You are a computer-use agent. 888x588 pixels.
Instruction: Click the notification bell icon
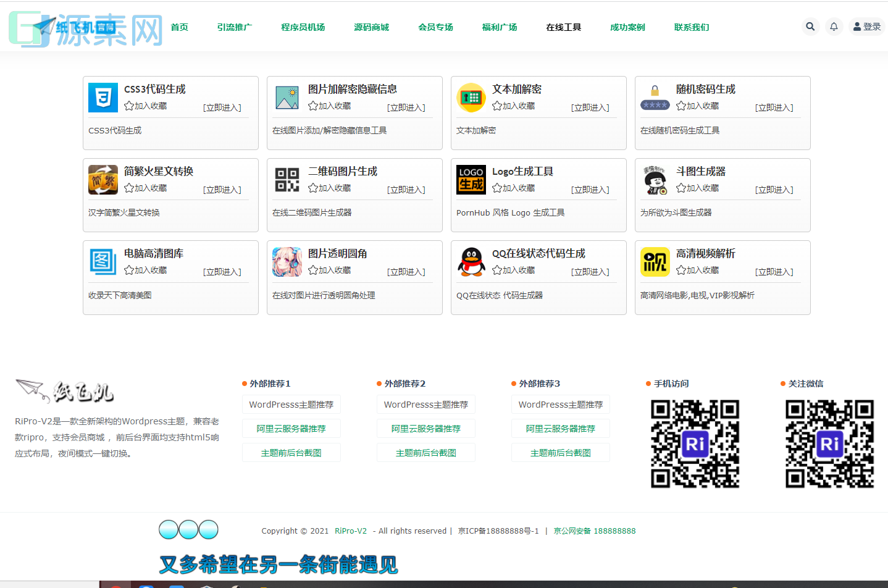click(834, 27)
